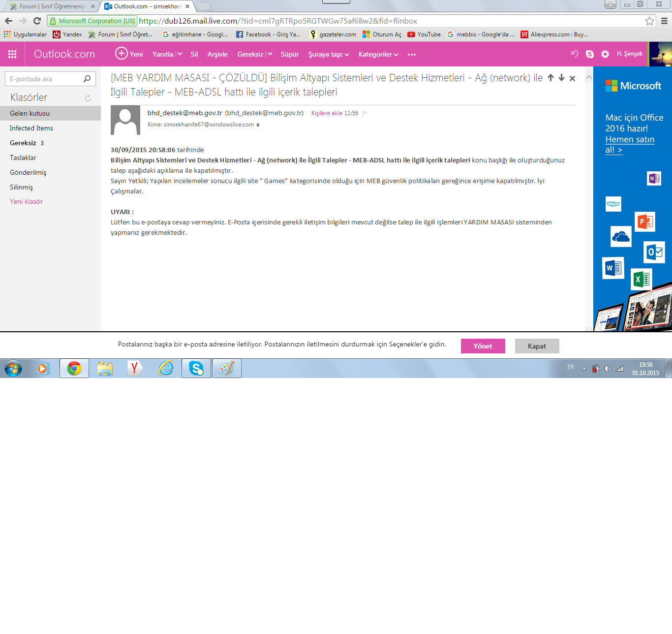This screenshot has height=634, width=672.
Task: Refresh folders with the circular arrow icon
Action: (88, 98)
